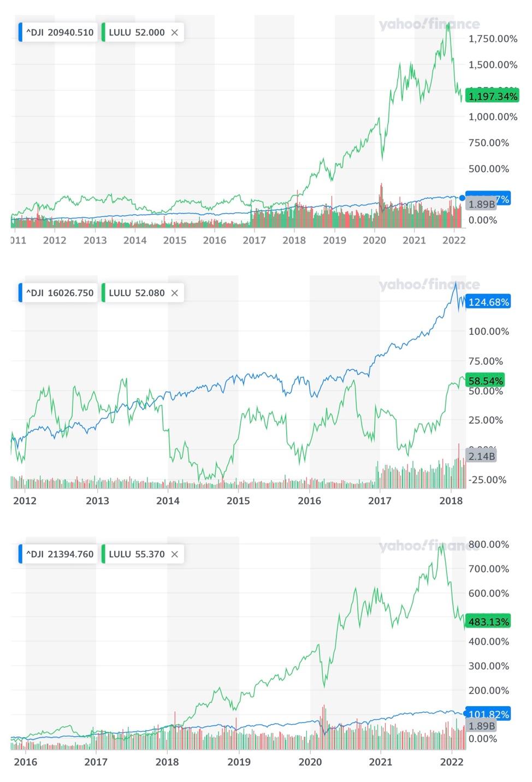Remove LULU comparison in bottom chart
Screen dimensions: 532x782
(175, 554)
